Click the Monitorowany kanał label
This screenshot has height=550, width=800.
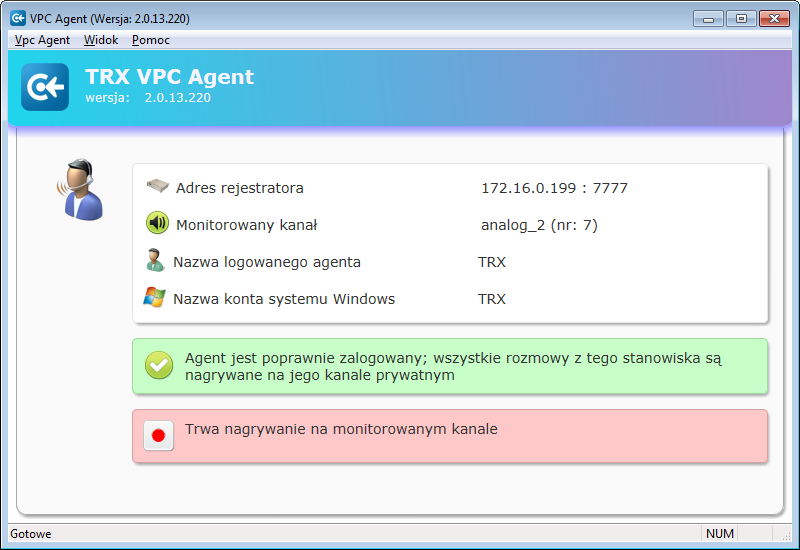pos(246,225)
